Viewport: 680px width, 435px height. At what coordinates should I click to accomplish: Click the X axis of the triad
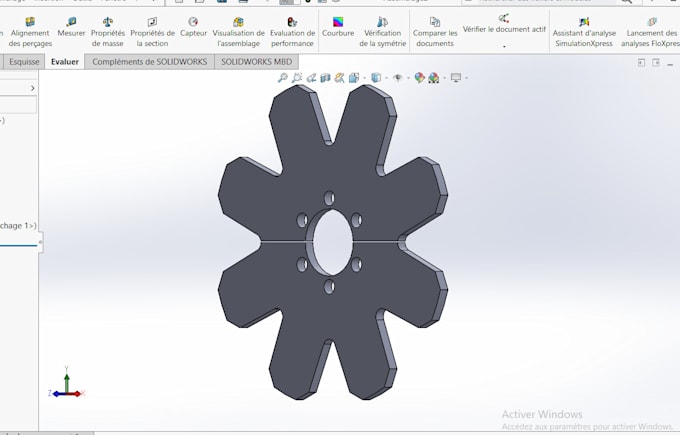(76, 393)
